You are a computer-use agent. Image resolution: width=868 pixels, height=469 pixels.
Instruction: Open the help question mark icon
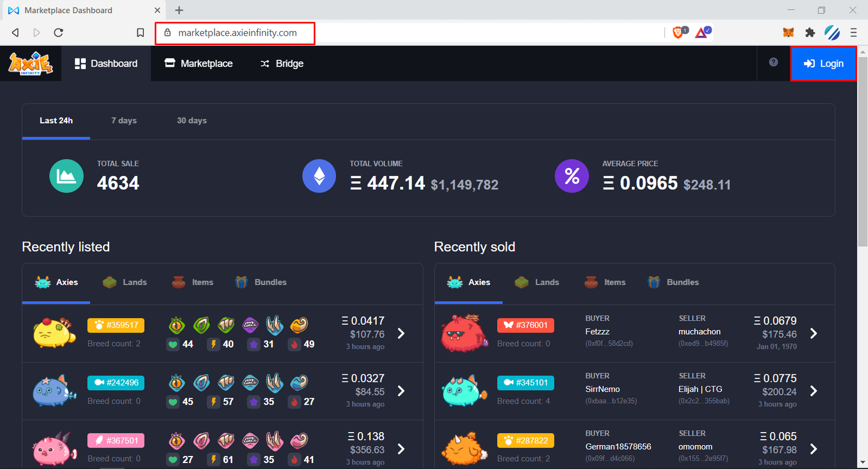pos(773,62)
